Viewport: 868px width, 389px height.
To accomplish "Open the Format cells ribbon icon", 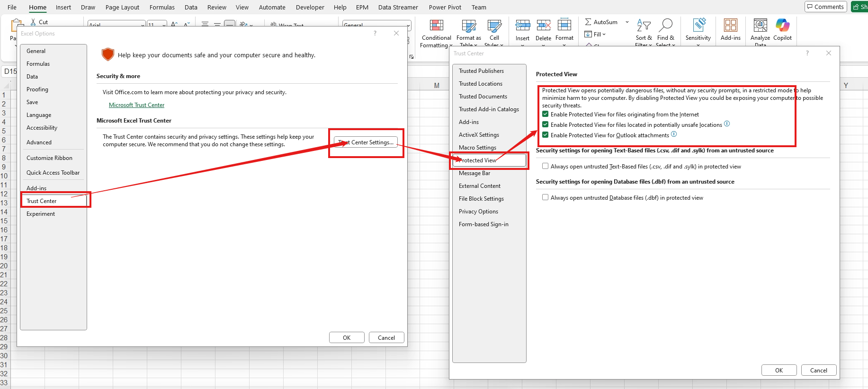I will (564, 25).
